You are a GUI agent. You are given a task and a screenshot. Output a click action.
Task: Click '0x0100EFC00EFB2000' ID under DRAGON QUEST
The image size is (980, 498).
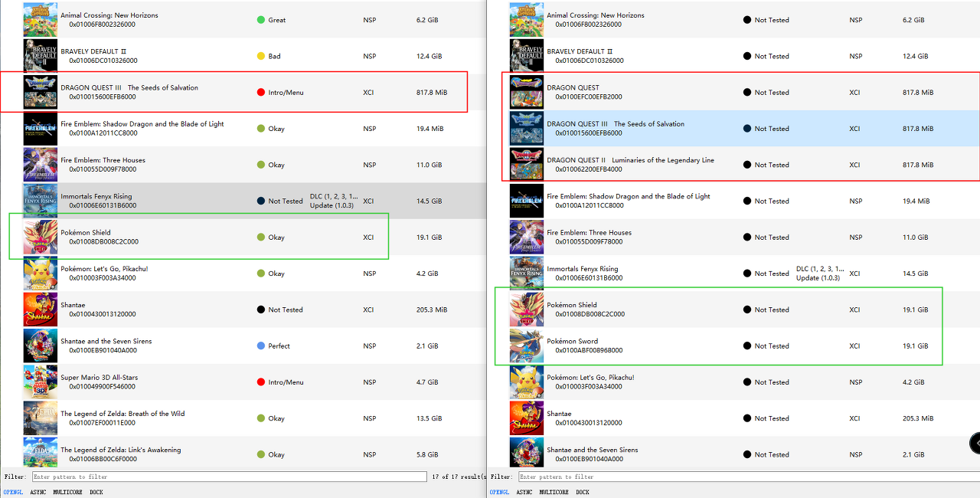click(589, 97)
